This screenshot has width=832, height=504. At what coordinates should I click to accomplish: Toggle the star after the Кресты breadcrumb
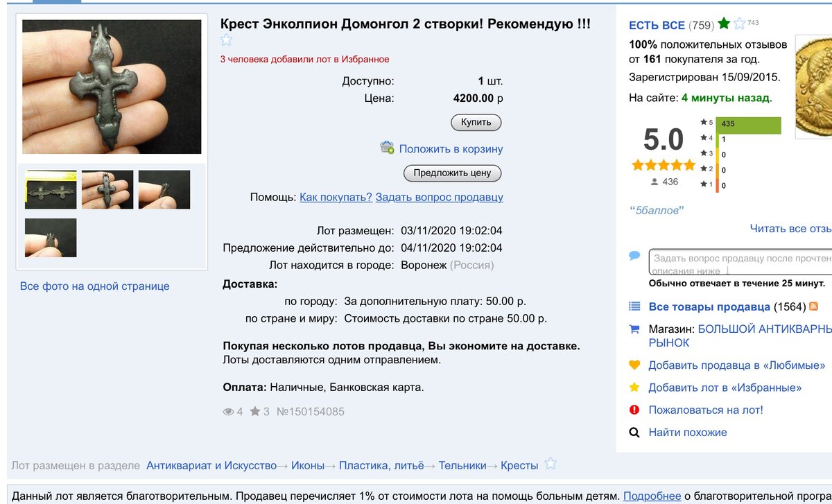(x=551, y=464)
